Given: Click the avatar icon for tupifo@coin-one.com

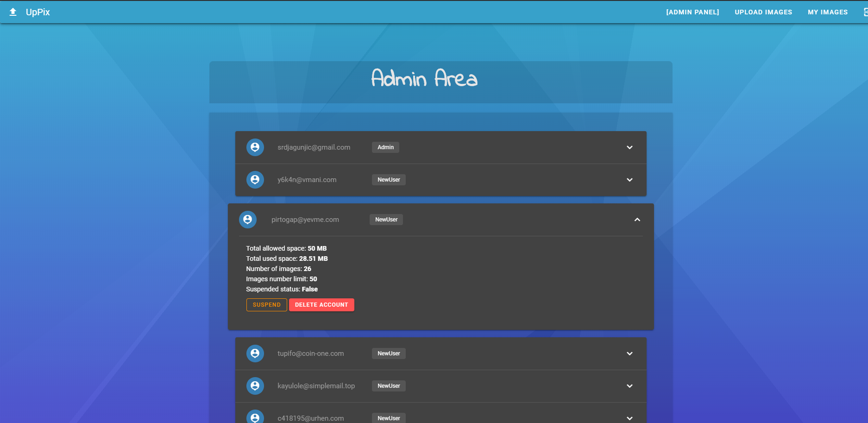Looking at the screenshot, I should point(255,353).
